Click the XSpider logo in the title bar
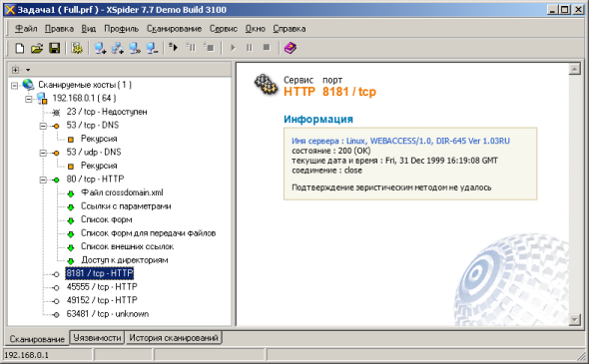 pyautogui.click(x=10, y=9)
